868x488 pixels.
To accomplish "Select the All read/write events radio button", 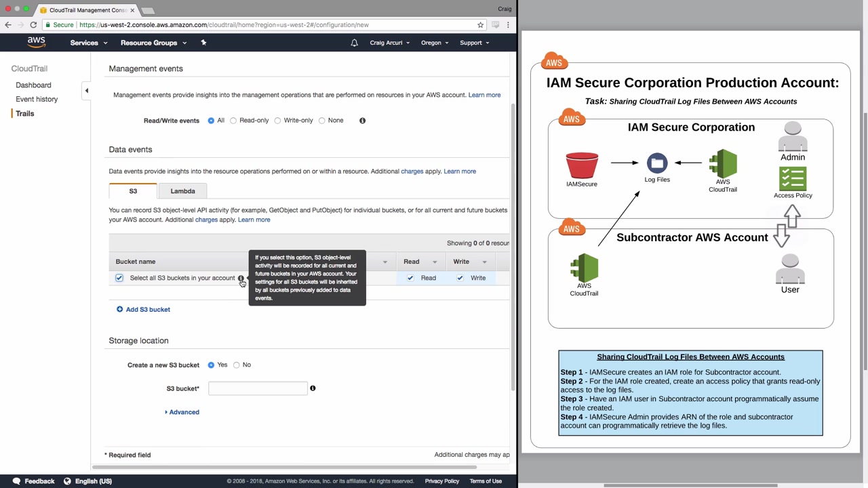I will point(211,121).
